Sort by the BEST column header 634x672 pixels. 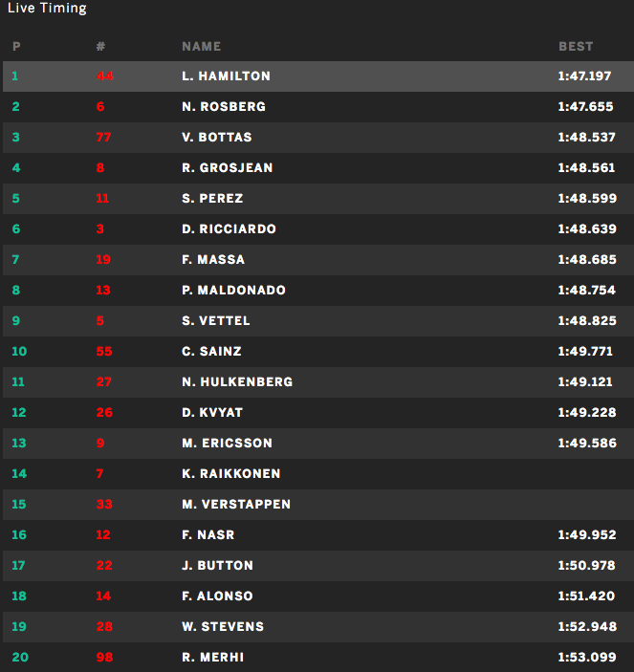click(x=576, y=46)
